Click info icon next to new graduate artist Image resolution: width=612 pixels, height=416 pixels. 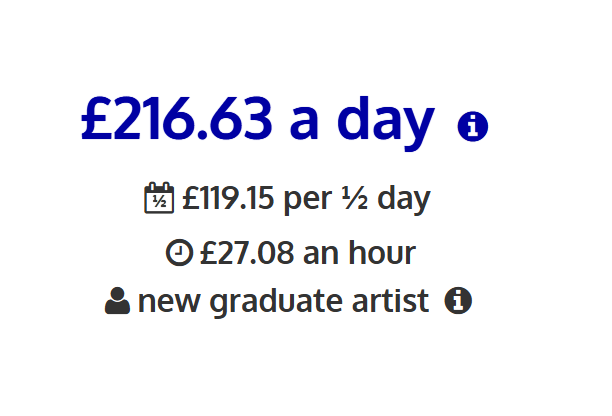coord(458,300)
